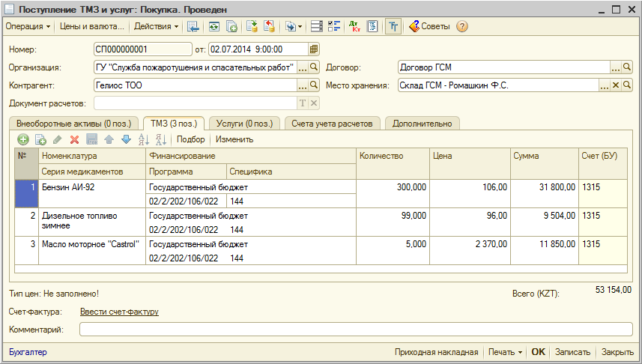Clear Место хранения with X button
The width and height of the screenshot is (642, 364).
[x=616, y=85]
